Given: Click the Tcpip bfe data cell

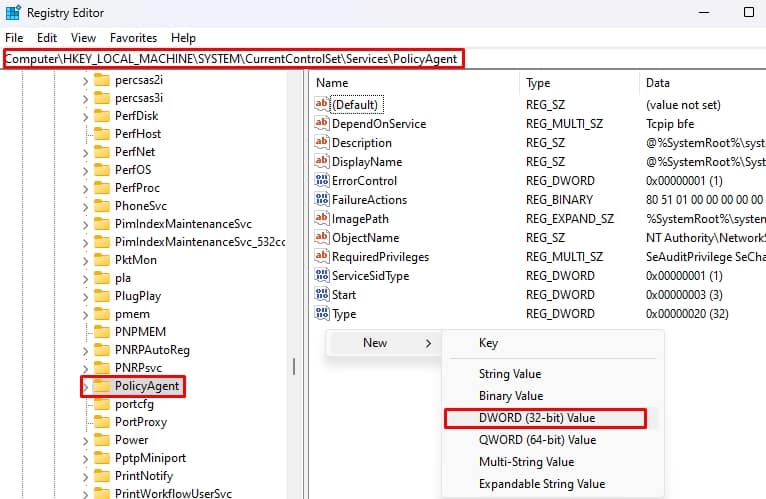Looking at the screenshot, I should [x=670, y=124].
